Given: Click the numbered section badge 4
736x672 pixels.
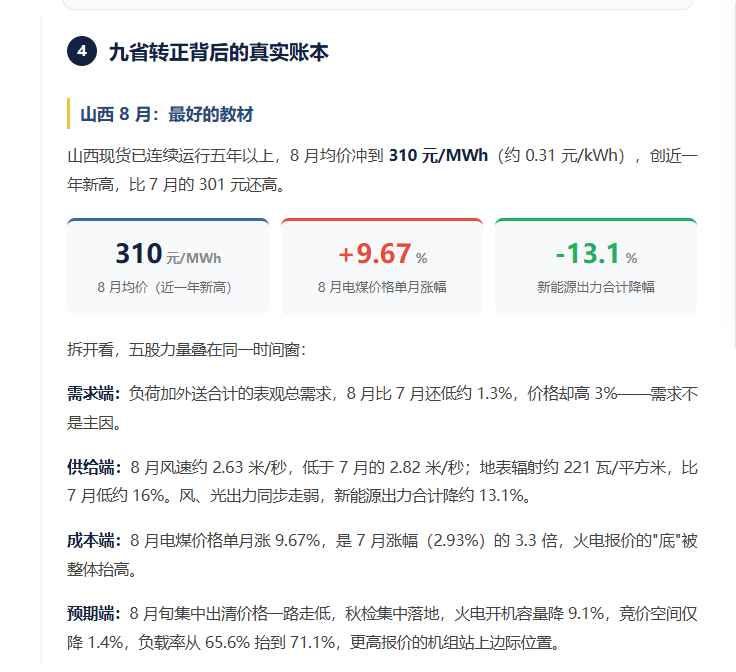Looking at the screenshot, I should pos(82,51).
